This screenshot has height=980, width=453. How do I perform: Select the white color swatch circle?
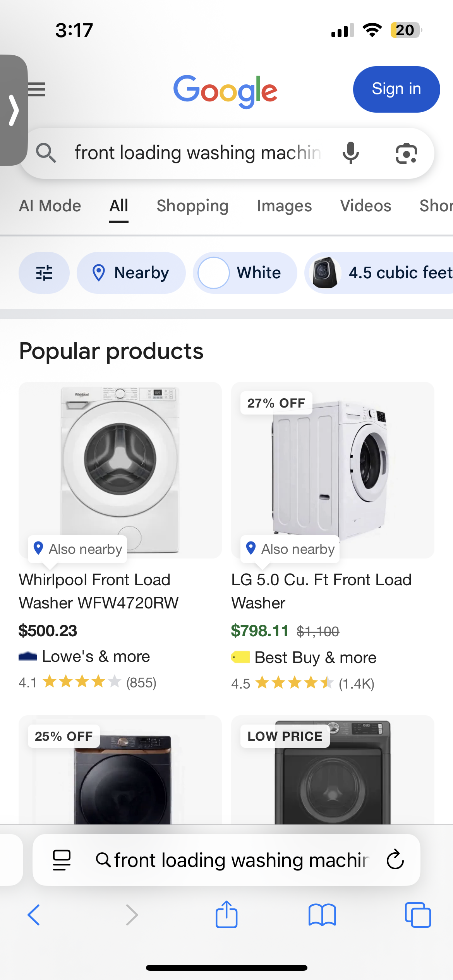click(x=213, y=273)
